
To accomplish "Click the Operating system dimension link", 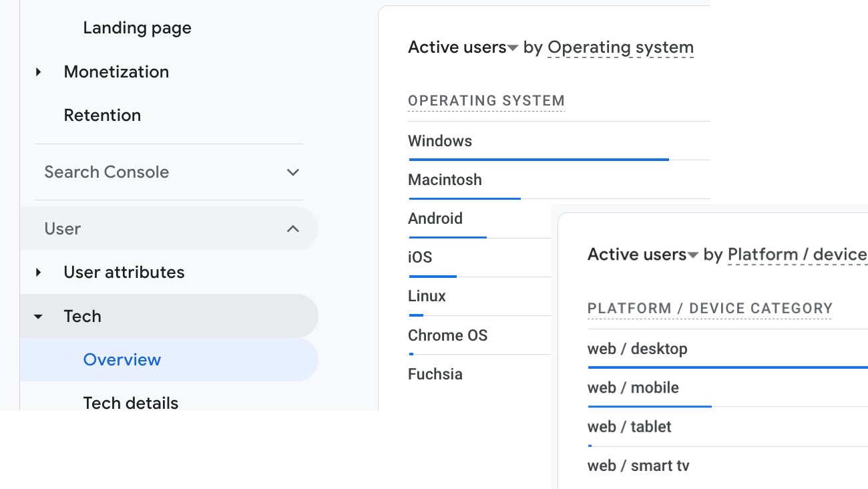I will [x=620, y=47].
